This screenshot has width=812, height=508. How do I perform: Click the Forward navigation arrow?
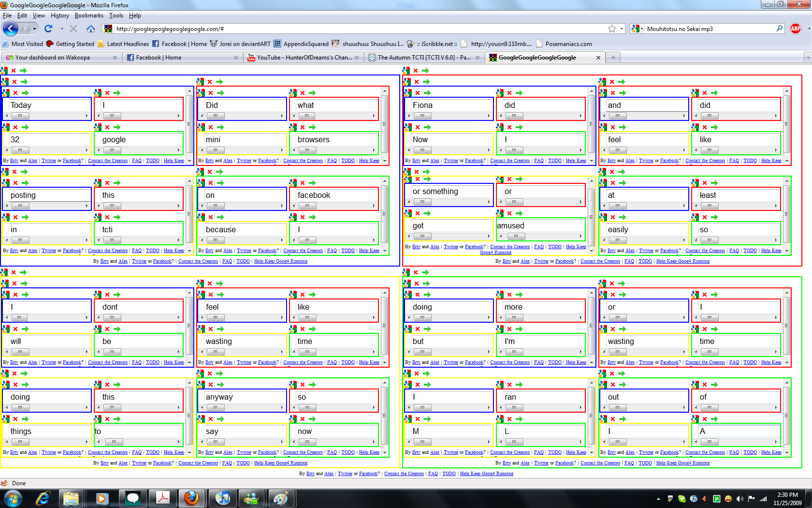25,29
